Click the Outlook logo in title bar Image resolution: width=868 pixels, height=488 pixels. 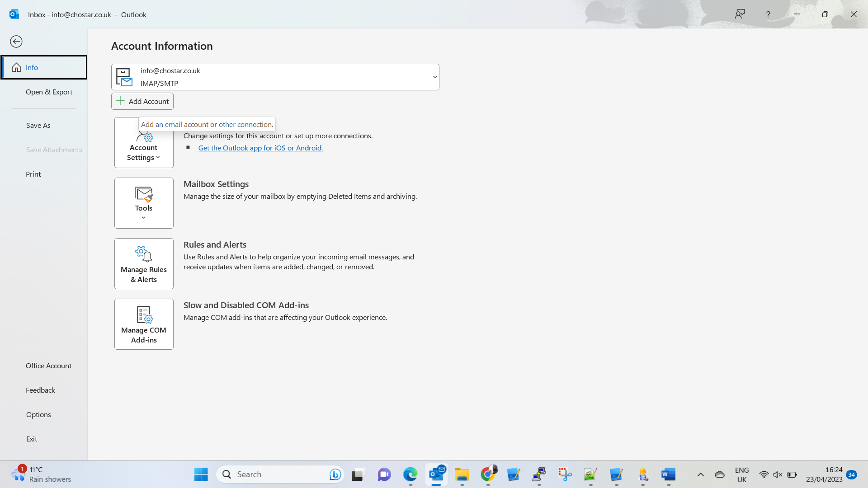point(14,14)
